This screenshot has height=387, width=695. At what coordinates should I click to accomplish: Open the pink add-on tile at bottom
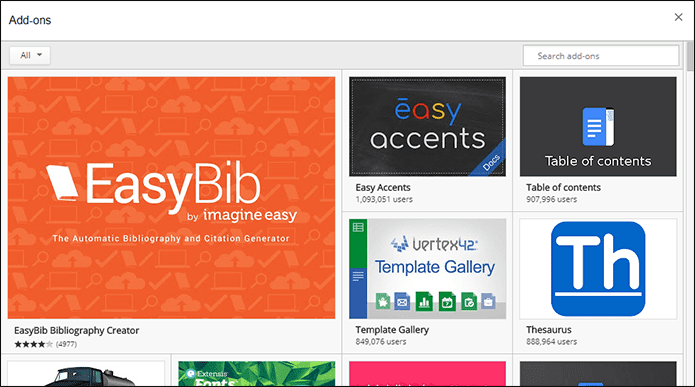pyautogui.click(x=427, y=374)
